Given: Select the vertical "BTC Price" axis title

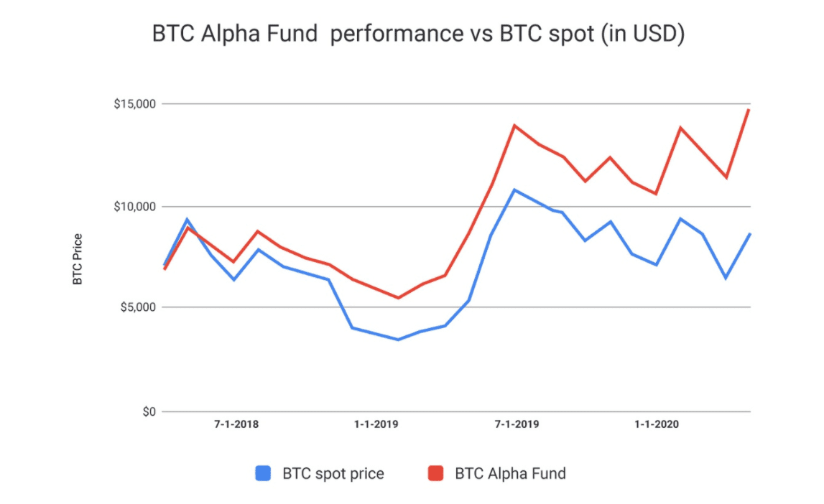Looking at the screenshot, I should 78,258.
